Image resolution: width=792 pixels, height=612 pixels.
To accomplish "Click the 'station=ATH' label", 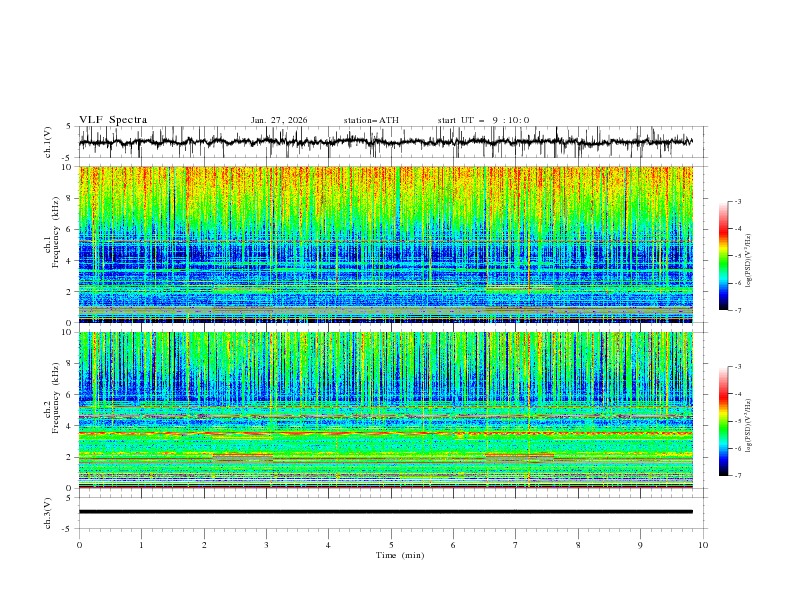I will 371,120.
